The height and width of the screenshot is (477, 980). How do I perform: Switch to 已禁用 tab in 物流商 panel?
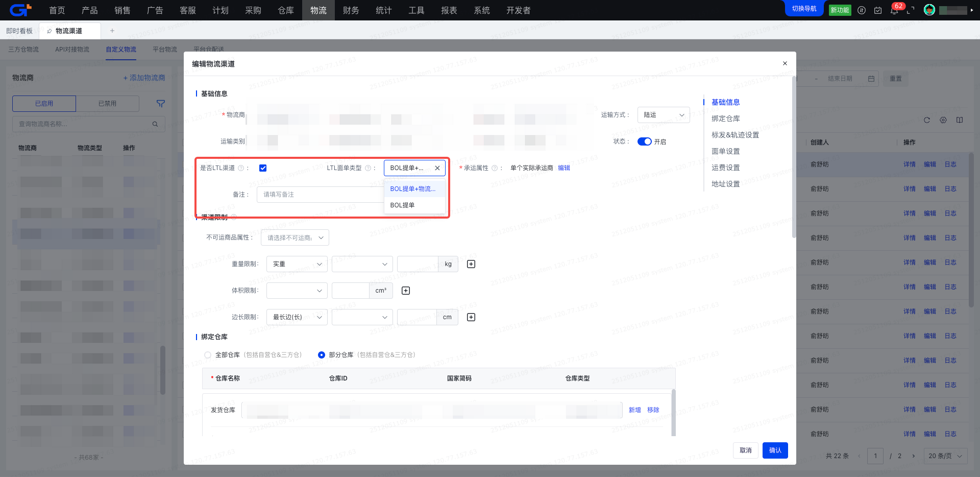click(x=107, y=104)
